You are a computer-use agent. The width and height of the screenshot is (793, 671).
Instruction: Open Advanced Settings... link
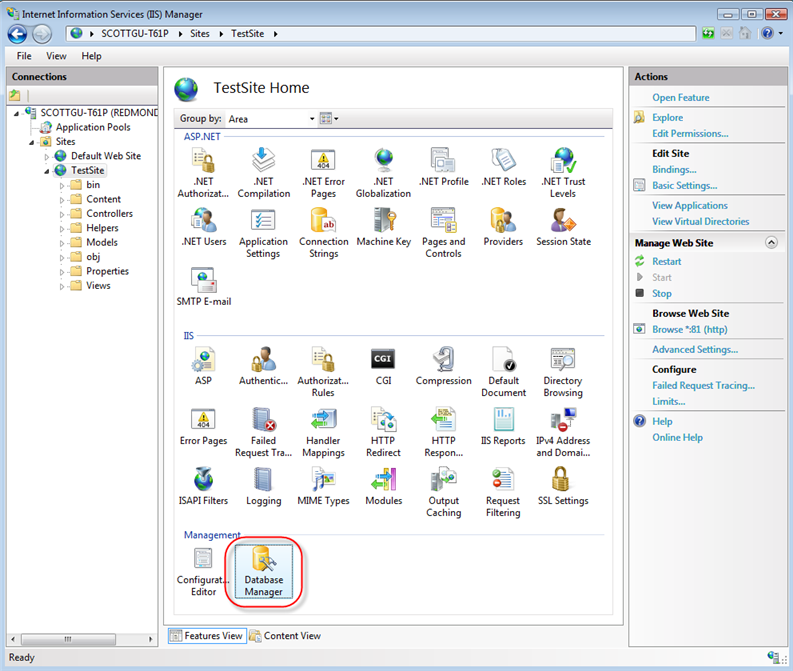point(695,349)
